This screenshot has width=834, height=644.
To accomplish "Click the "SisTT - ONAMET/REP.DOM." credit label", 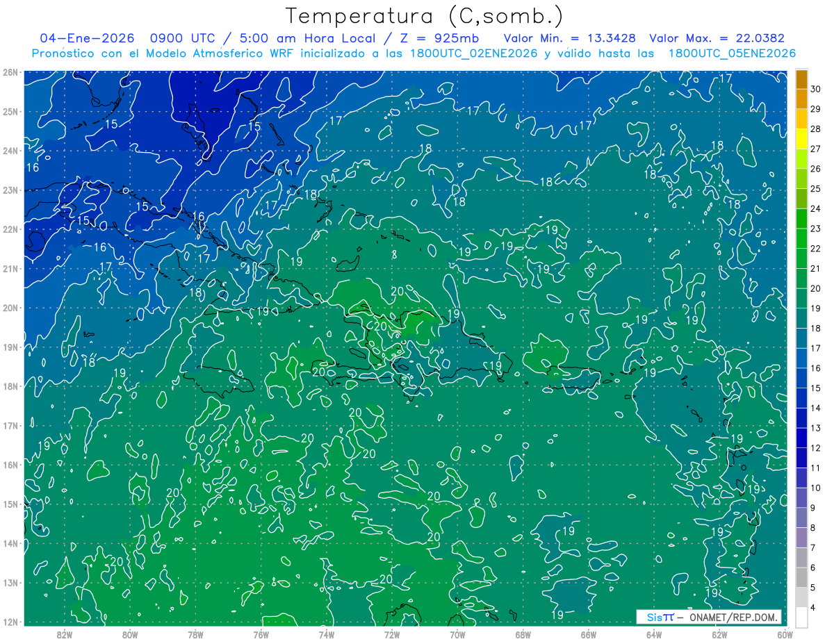I will (709, 617).
